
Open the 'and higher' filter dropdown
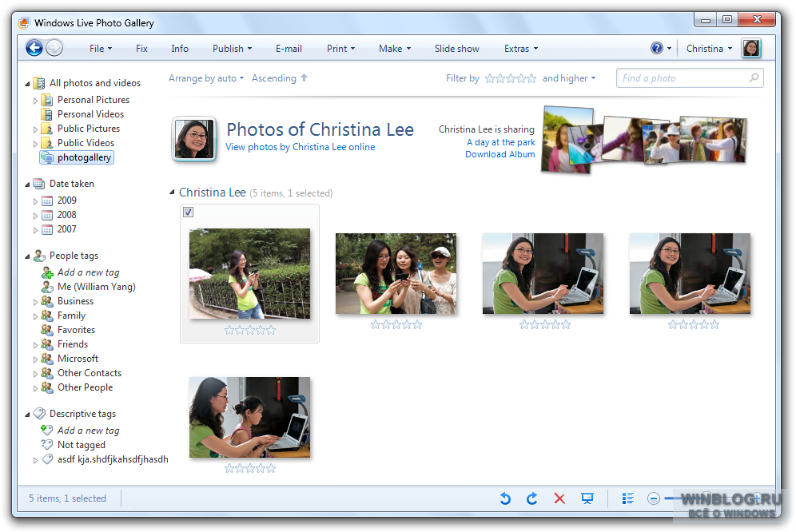[569, 78]
